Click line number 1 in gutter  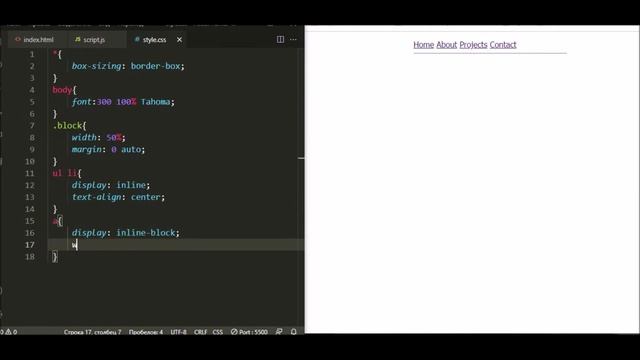32,54
